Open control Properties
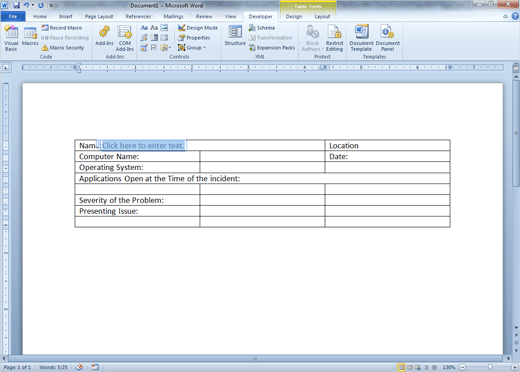Screen dimensions: 520x372 (194, 38)
